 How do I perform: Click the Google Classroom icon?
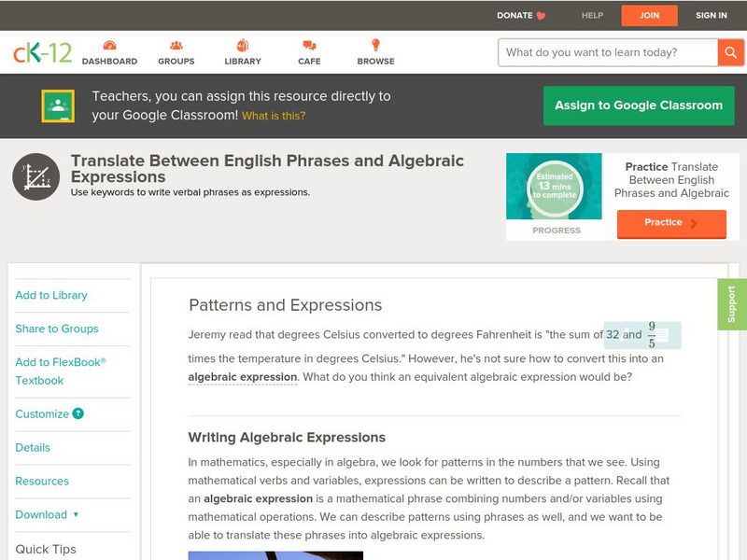[58, 105]
